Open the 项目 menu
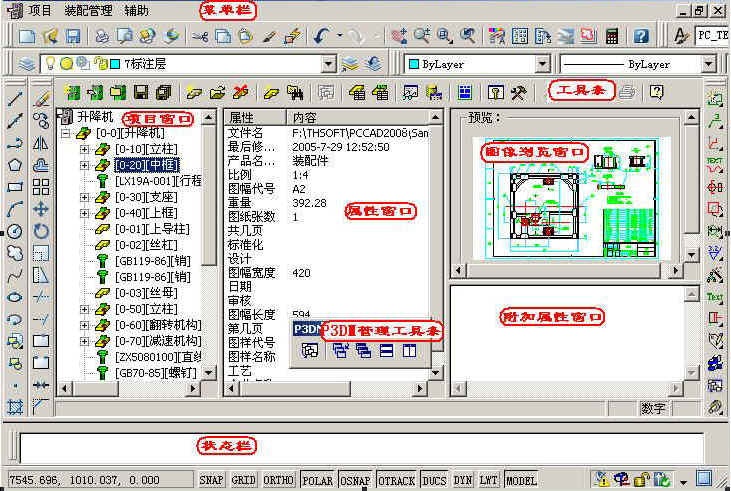Viewport: 731px width, 491px height. [40, 11]
